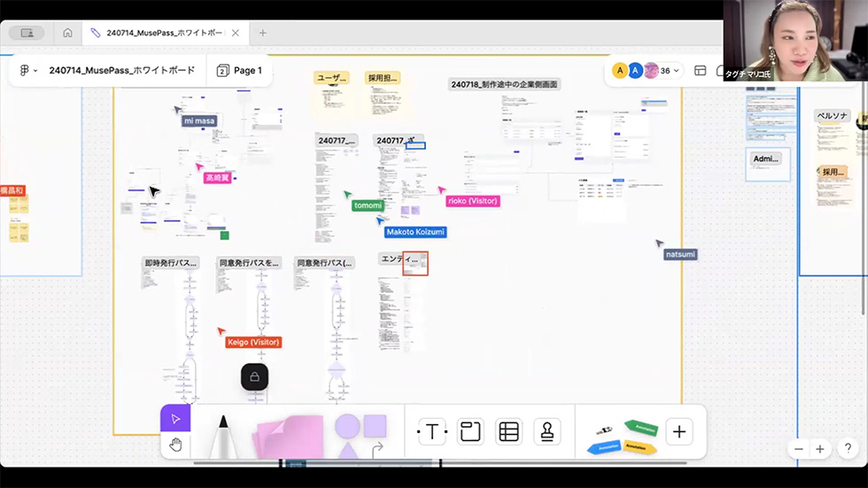This screenshot has width=868, height=488.
Task: Select the ペルソナ section label
Action: 832,116
